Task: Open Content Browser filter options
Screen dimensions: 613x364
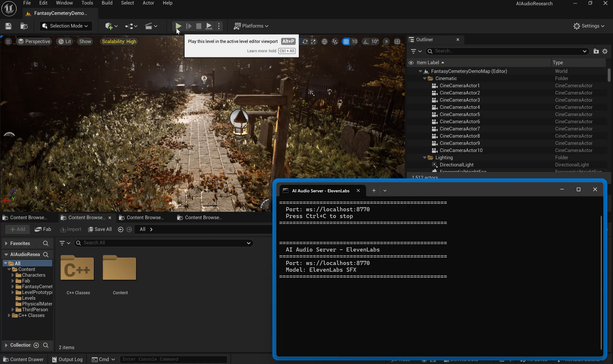Action: (65, 243)
